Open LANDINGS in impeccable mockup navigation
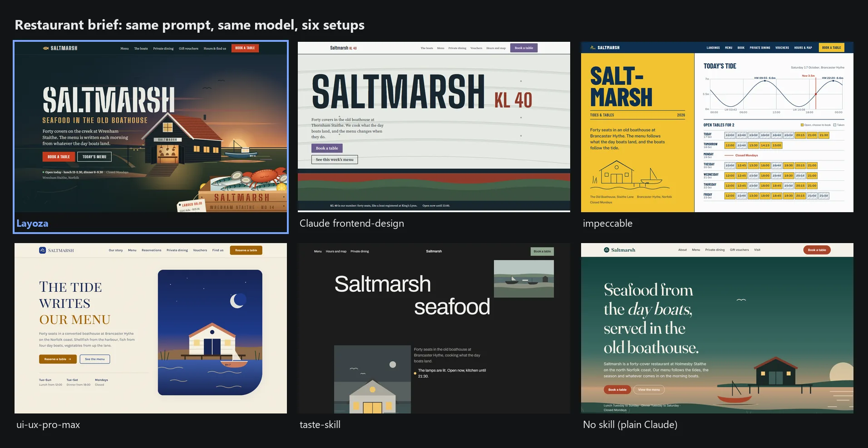868x448 pixels. 713,48
